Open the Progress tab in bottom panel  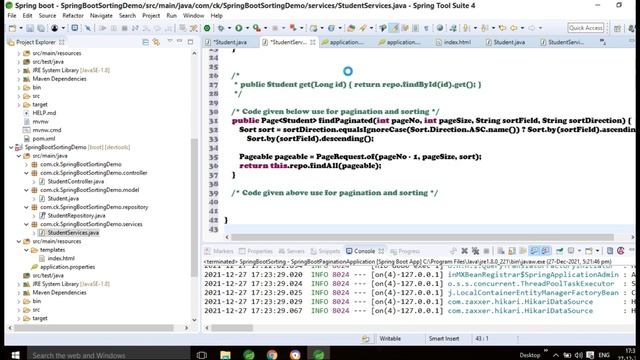pos(405,251)
